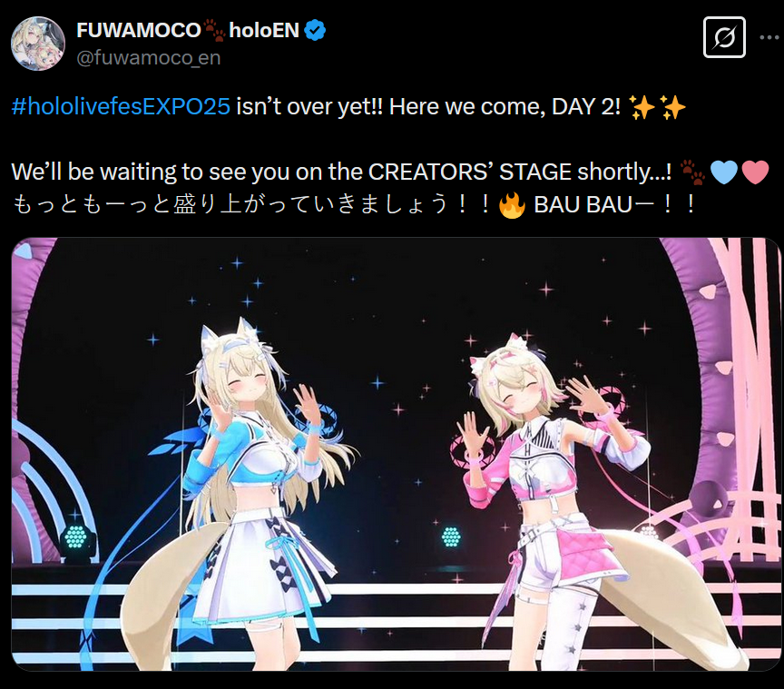
Task: Click the holoEN text in display name
Action: pos(264,31)
